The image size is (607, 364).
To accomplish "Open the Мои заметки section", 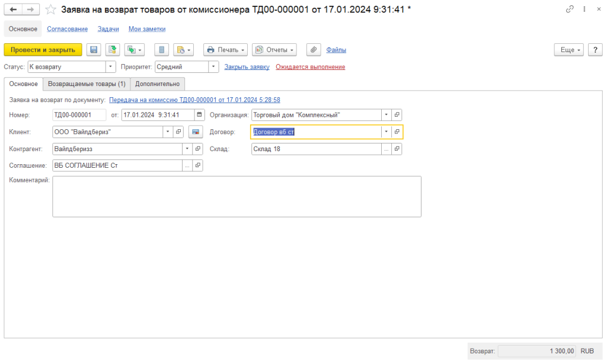I will [147, 29].
